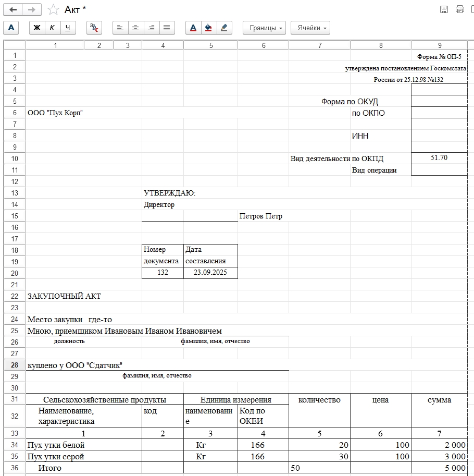Click the 'Единица измерения' table header
474x476 pixels.
[236, 399]
